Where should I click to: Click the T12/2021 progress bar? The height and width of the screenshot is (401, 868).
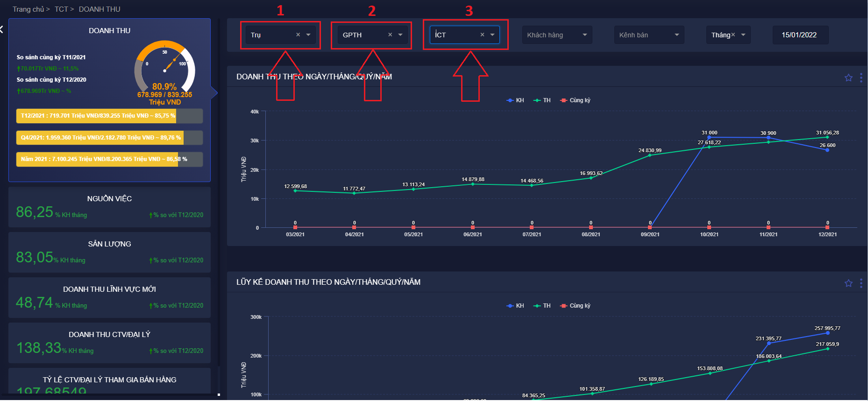point(109,116)
